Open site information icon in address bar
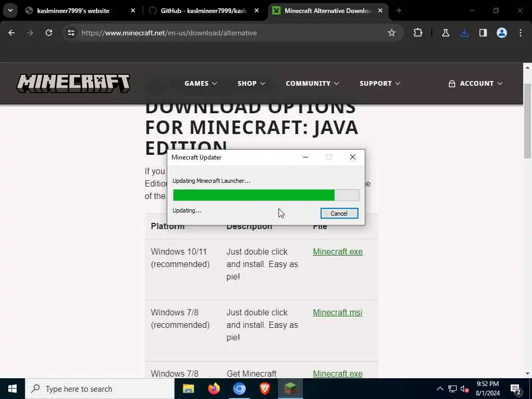The width and height of the screenshot is (532, 399). pyautogui.click(x=71, y=33)
